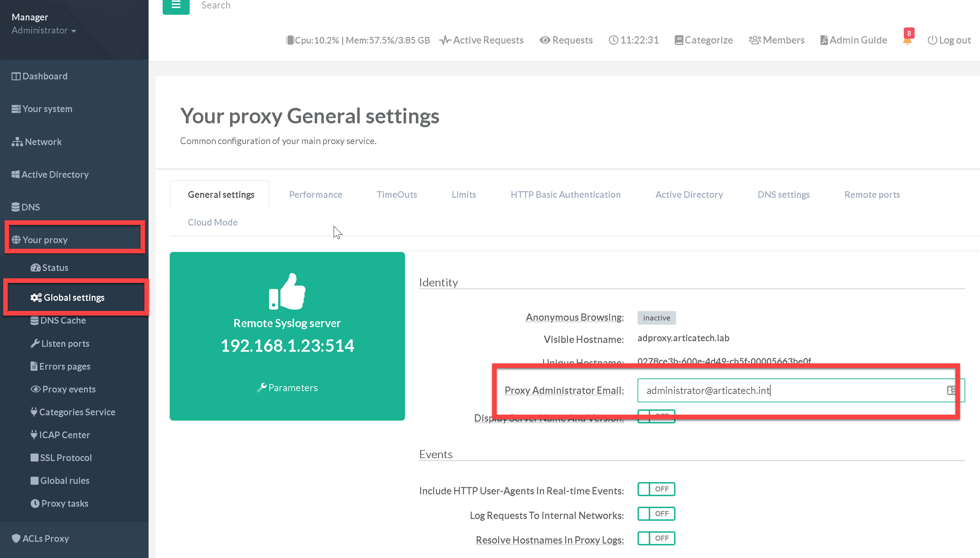Open Listen ports in sidebar

click(x=65, y=343)
